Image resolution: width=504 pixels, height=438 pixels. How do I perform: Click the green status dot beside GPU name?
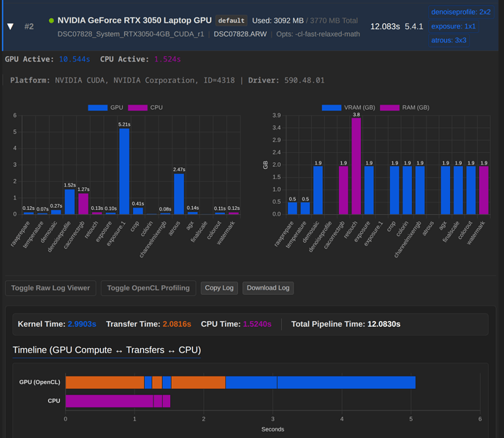coord(51,20)
